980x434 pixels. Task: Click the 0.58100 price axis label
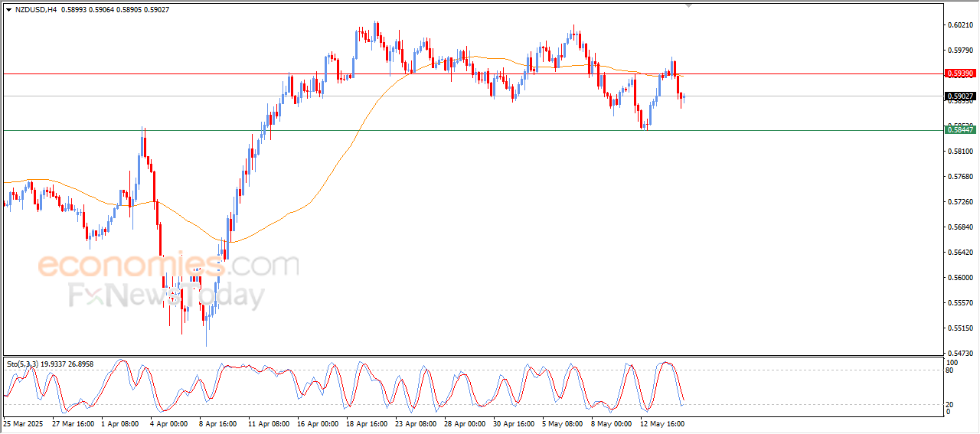[x=960, y=152]
